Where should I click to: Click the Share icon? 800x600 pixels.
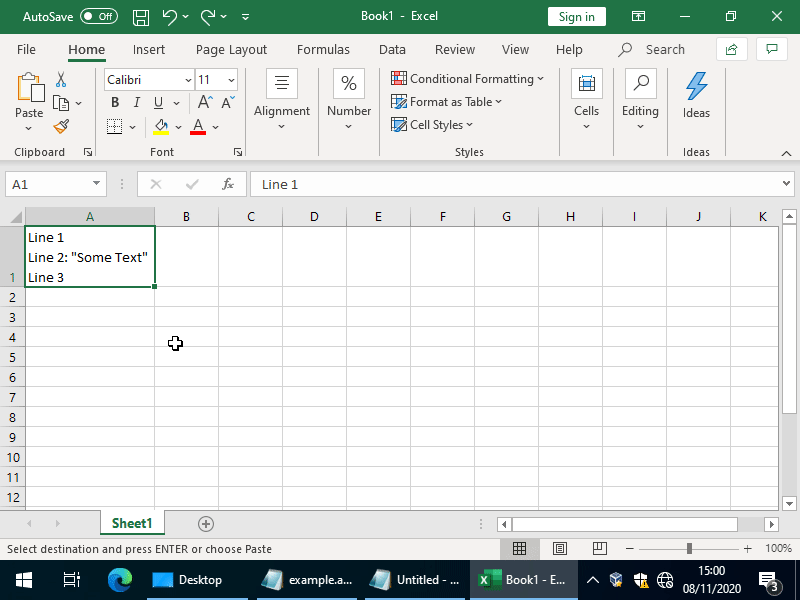click(x=732, y=49)
